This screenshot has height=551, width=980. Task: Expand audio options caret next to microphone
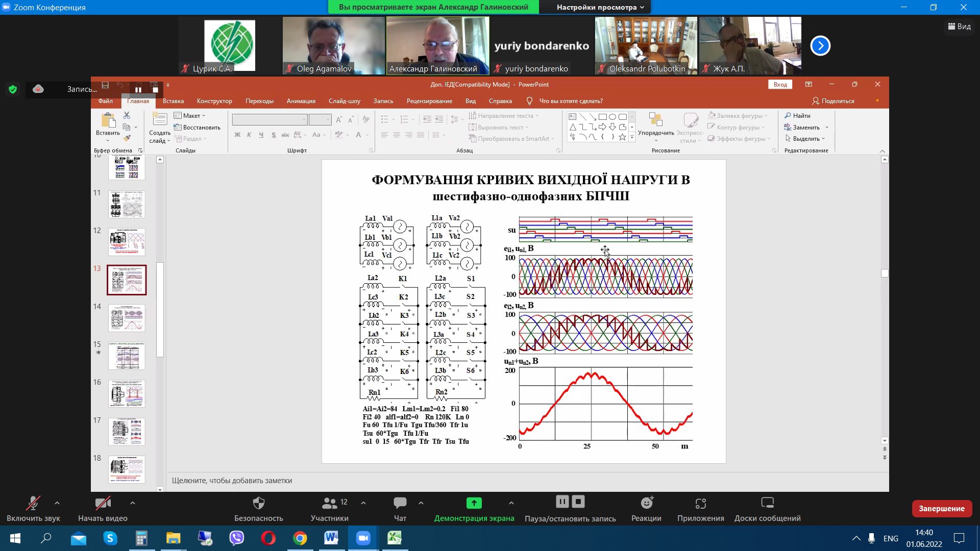pos(57,503)
